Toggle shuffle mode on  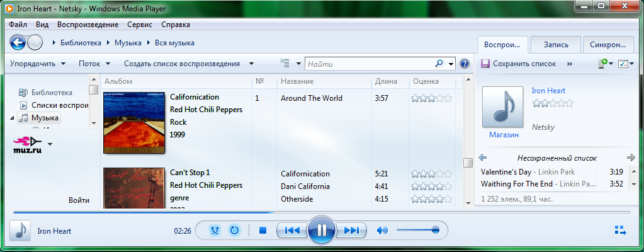[x=215, y=230]
